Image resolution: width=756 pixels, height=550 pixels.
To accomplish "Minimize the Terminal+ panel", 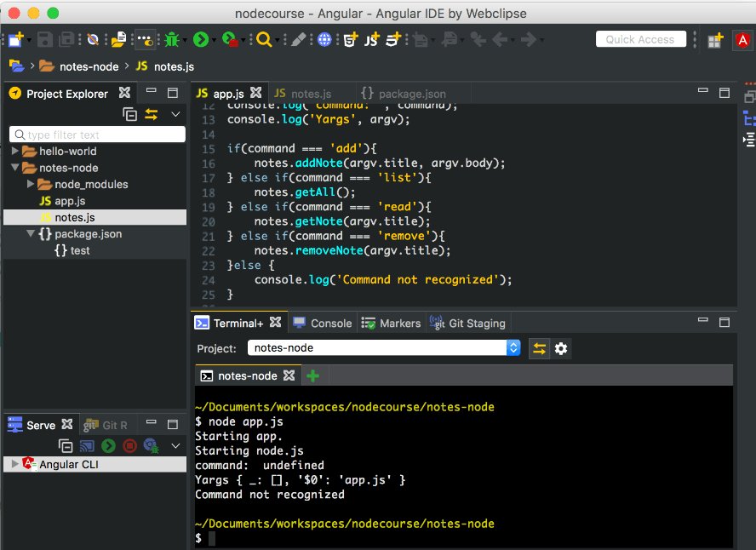I will click(703, 319).
